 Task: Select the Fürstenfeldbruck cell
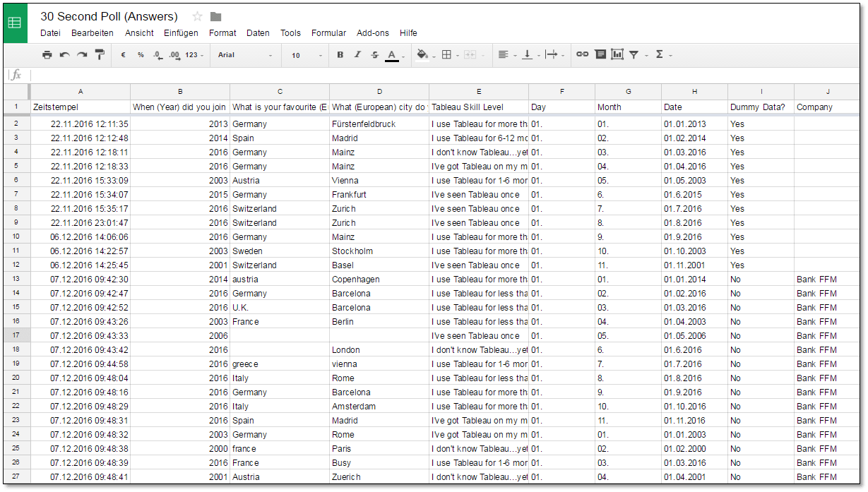click(x=379, y=124)
